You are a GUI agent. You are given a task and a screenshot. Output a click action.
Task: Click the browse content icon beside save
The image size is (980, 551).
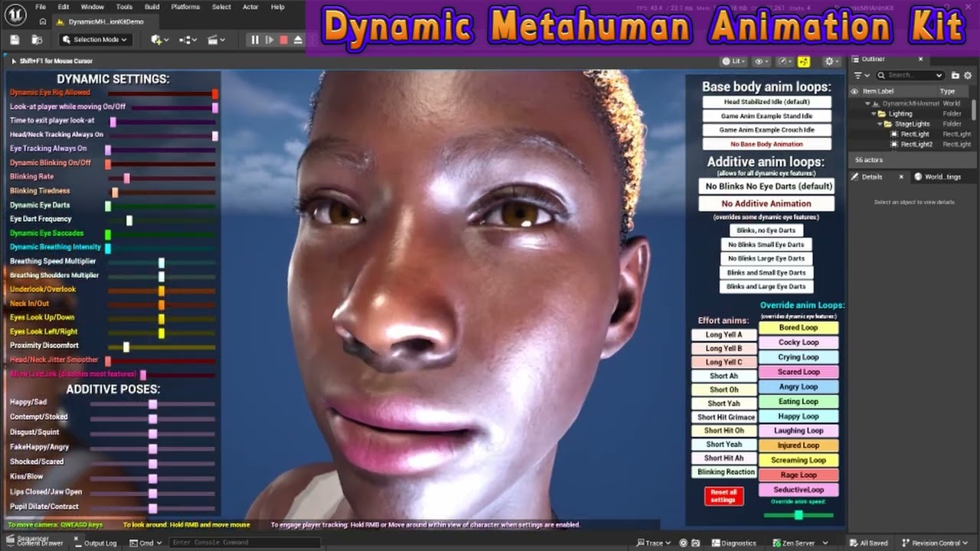pyautogui.click(x=36, y=40)
